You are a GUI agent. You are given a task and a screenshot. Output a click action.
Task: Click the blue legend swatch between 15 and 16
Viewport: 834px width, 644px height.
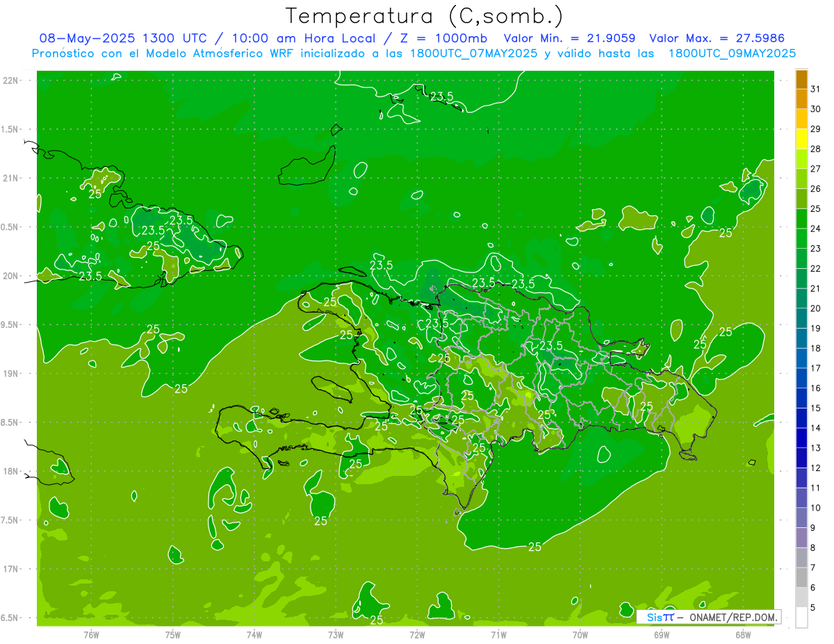click(x=801, y=398)
